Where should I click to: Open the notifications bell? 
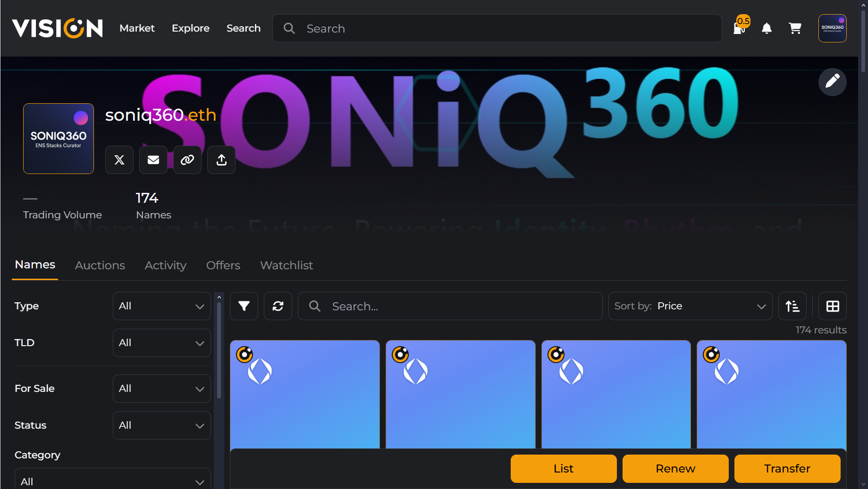point(767,28)
